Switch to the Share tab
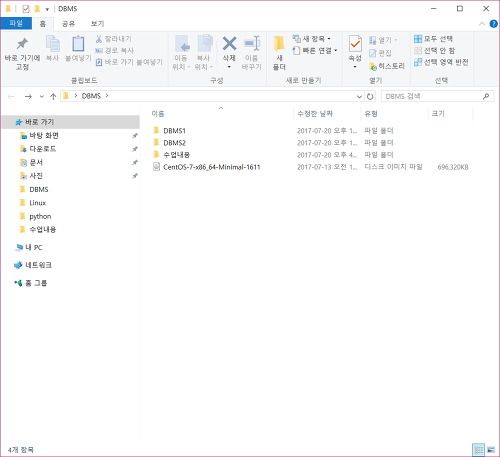Viewport: 500px width, 457px height. pos(68,24)
